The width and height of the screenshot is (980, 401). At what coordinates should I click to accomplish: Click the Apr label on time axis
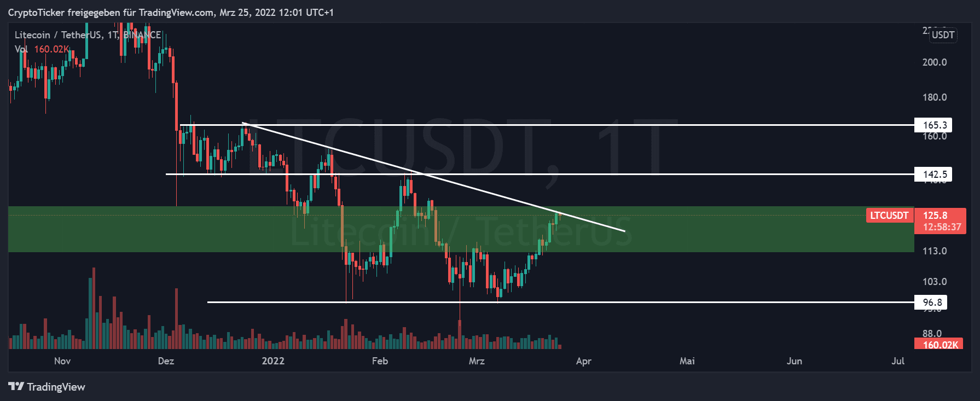click(x=583, y=361)
